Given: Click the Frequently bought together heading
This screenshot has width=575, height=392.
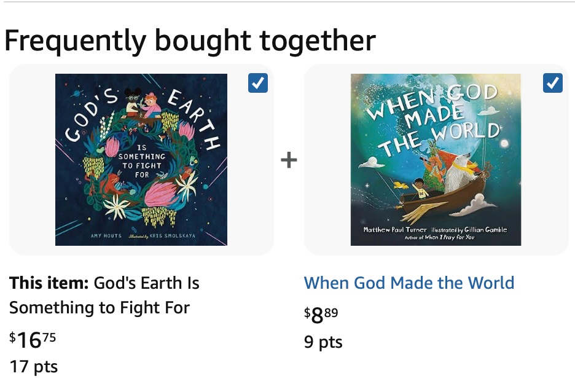Looking at the screenshot, I should click(x=190, y=41).
